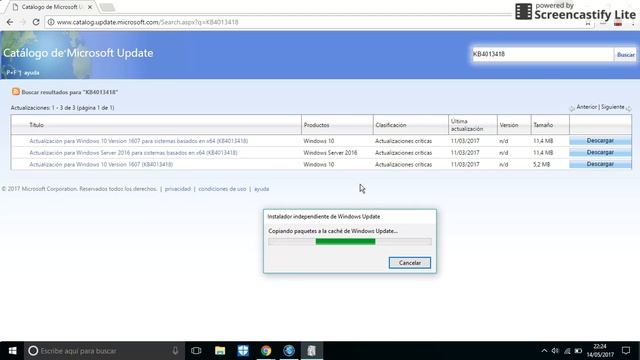Close the Catálogo de Microsoft Update tab

[90, 7]
